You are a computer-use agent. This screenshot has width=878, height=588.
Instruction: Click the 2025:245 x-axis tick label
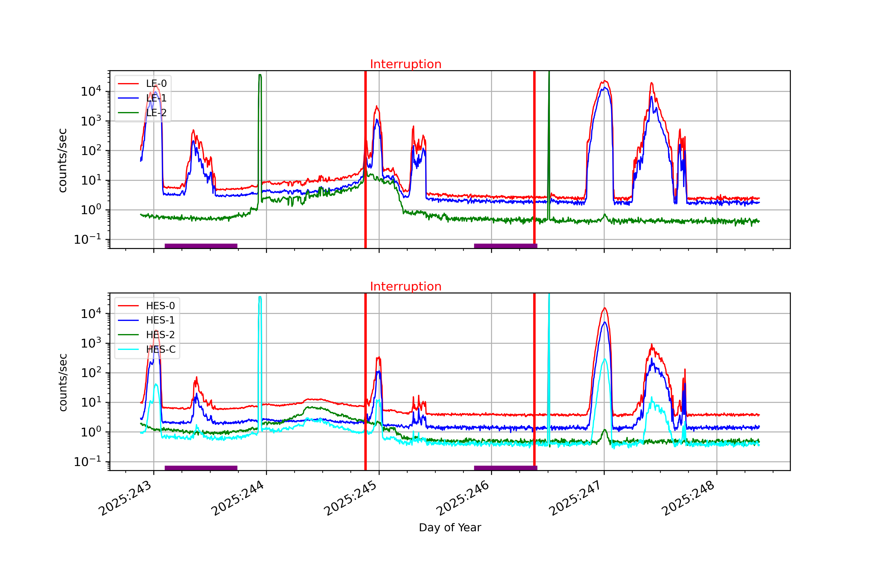tap(351, 498)
